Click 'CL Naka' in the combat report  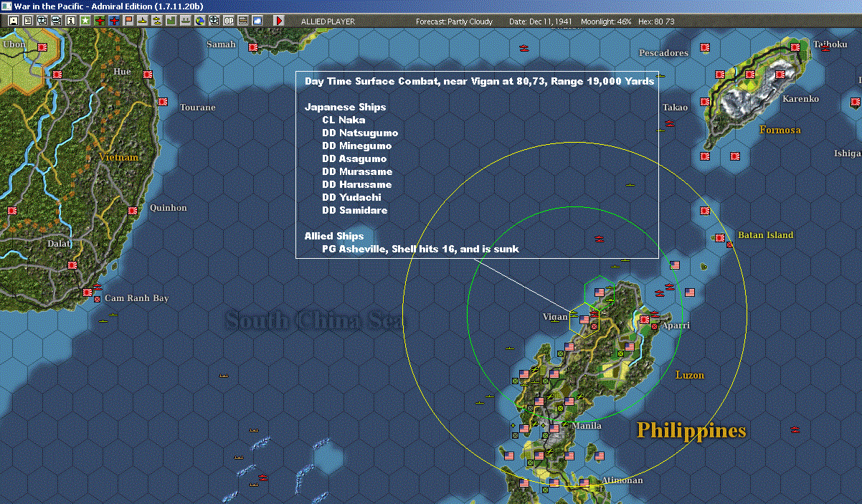coord(344,120)
